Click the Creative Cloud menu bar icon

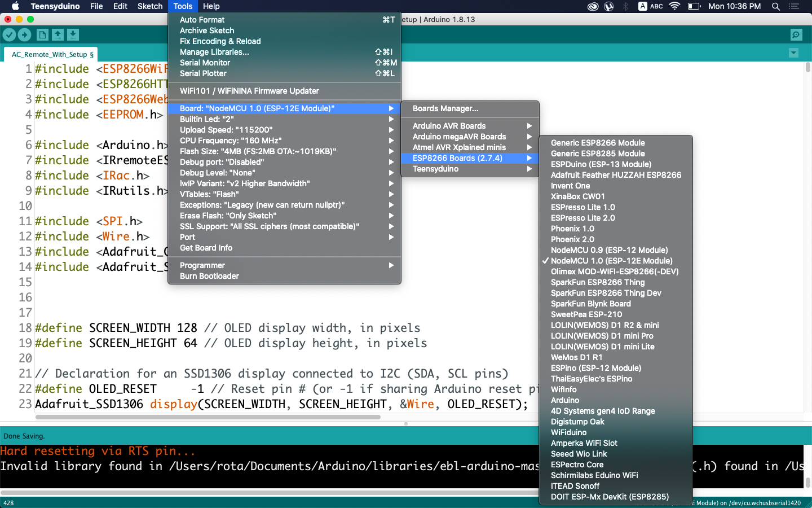(593, 6)
